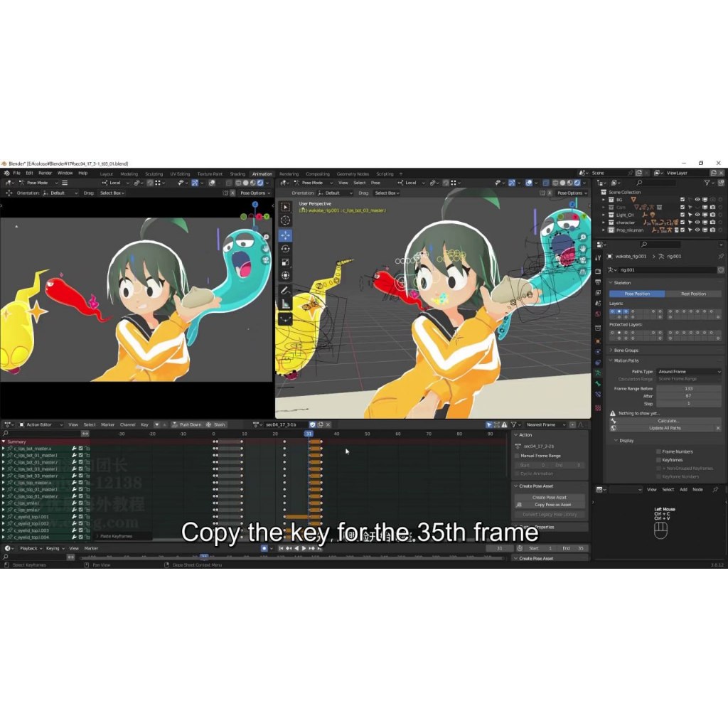Toggle checkbox for c_lips_bot_master.x channel
The height and width of the screenshot is (728, 728).
pyautogui.click(x=81, y=449)
